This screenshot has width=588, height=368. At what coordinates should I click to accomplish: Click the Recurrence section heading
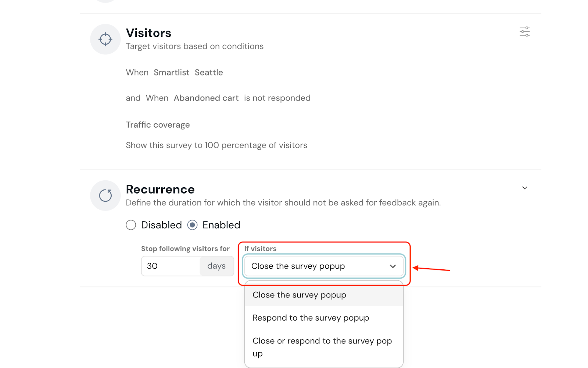click(x=160, y=190)
